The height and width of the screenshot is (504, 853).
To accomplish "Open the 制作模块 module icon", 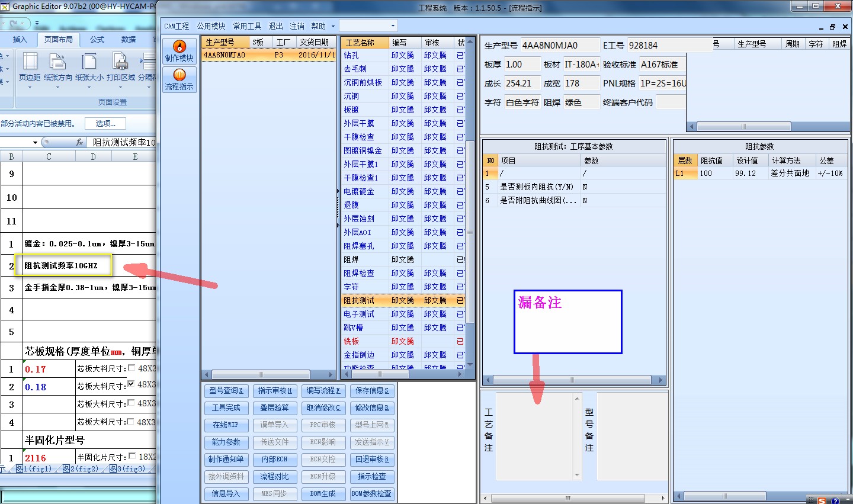I will 179,50.
